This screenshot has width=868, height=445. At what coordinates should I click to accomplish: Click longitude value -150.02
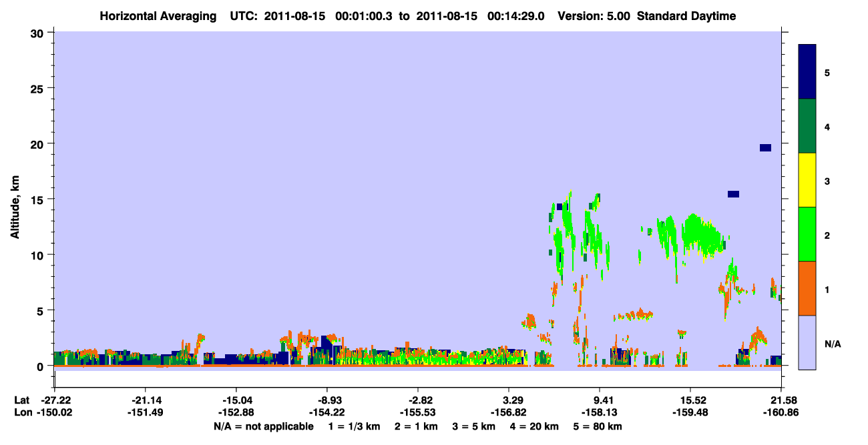coord(55,412)
